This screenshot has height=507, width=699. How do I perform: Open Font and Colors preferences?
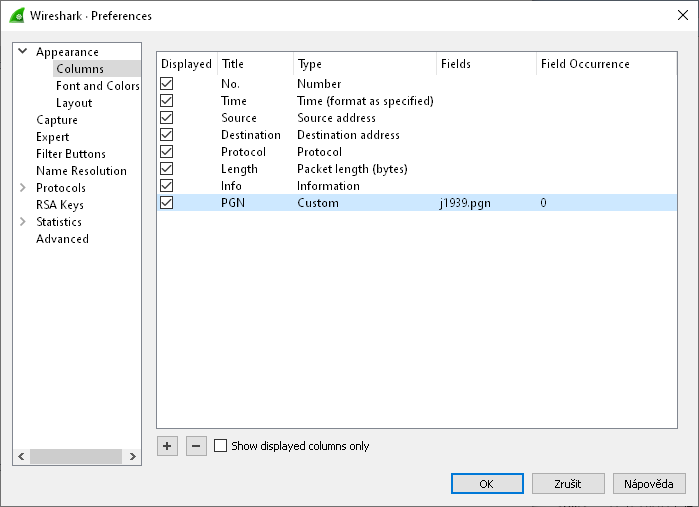(x=98, y=86)
